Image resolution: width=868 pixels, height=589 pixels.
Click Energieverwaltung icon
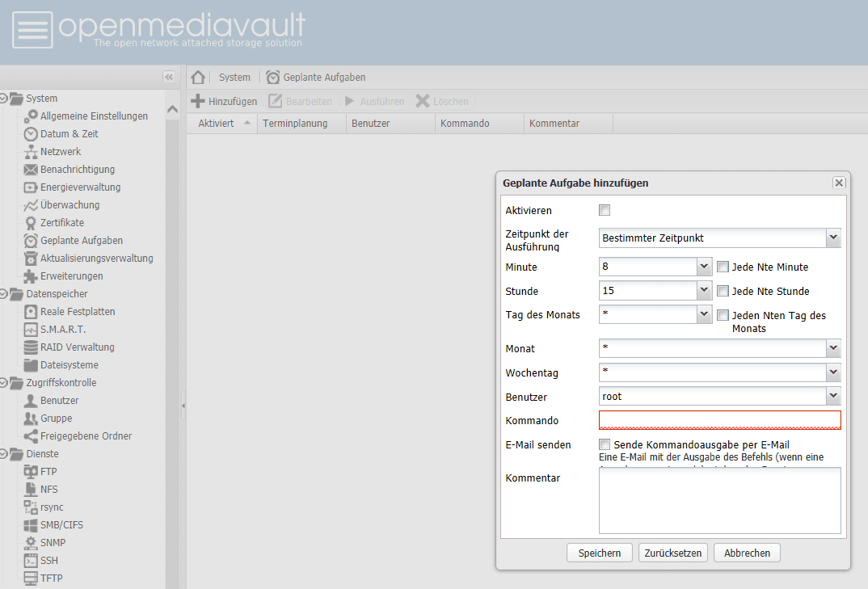[x=31, y=187]
